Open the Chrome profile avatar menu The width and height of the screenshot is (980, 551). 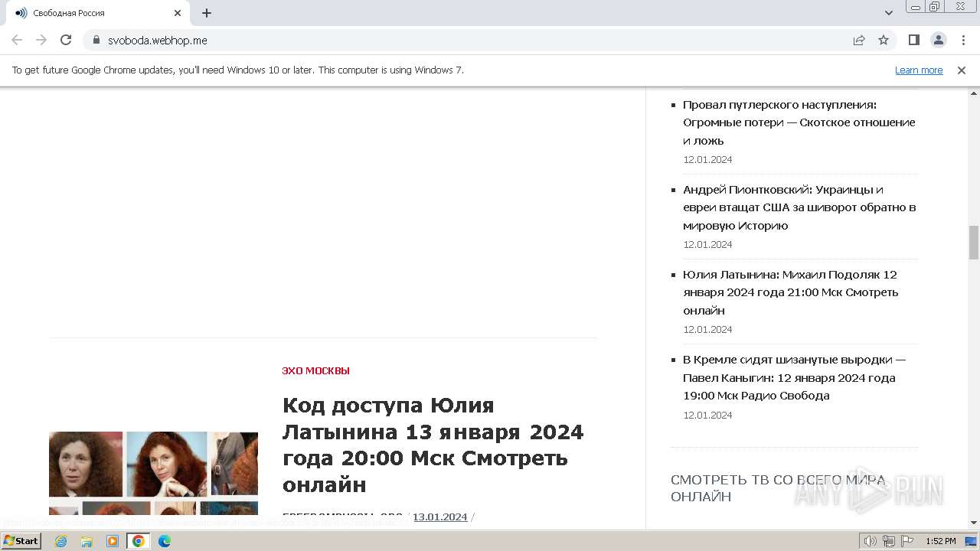click(x=939, y=40)
